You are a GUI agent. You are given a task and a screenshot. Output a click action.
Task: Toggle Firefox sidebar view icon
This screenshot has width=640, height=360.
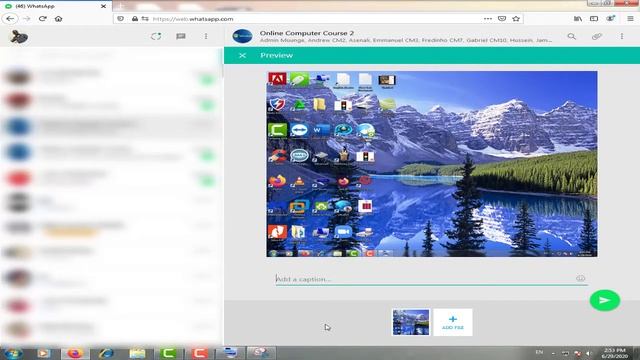[x=594, y=19]
